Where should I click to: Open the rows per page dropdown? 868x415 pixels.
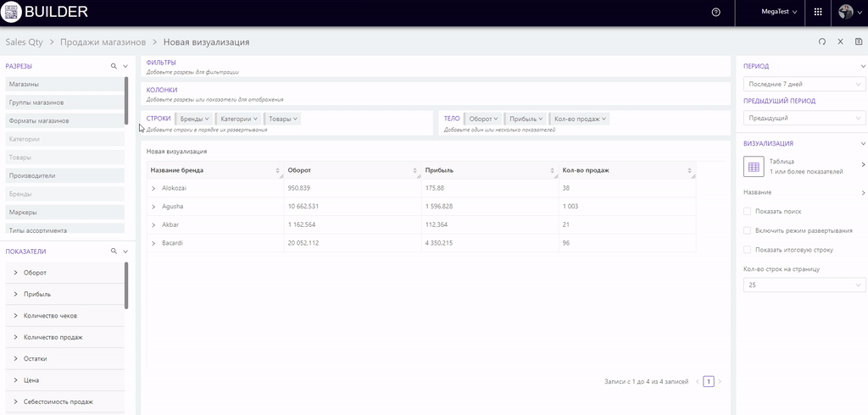(x=804, y=285)
